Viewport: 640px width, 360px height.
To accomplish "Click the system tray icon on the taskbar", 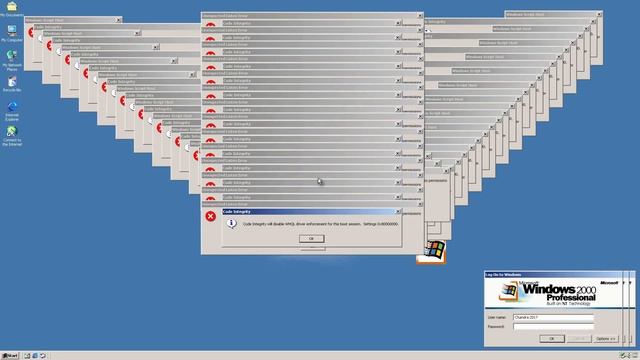I will coord(623,356).
